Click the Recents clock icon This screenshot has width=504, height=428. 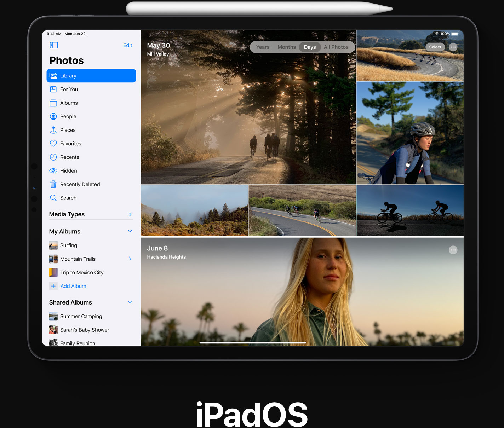pos(53,157)
